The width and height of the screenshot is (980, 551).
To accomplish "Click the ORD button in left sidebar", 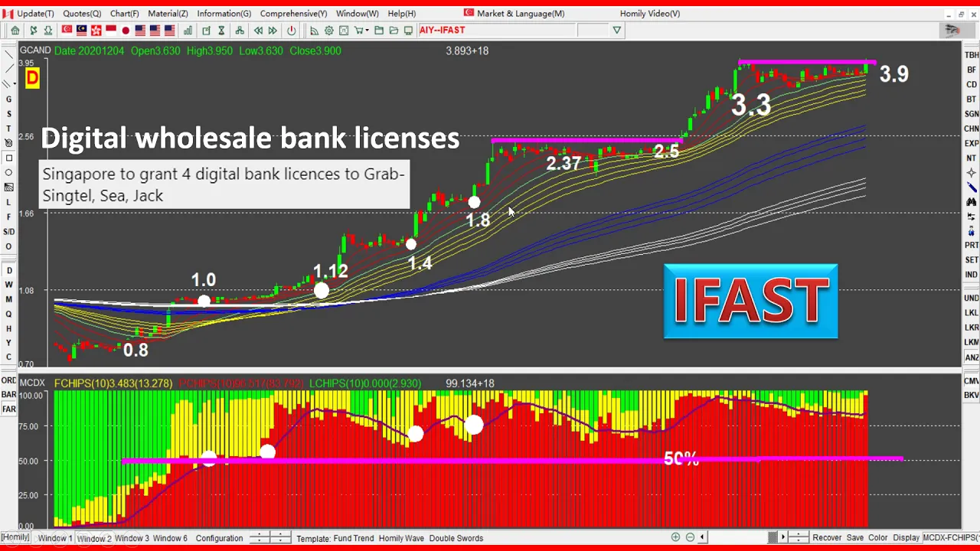I will click(x=8, y=380).
